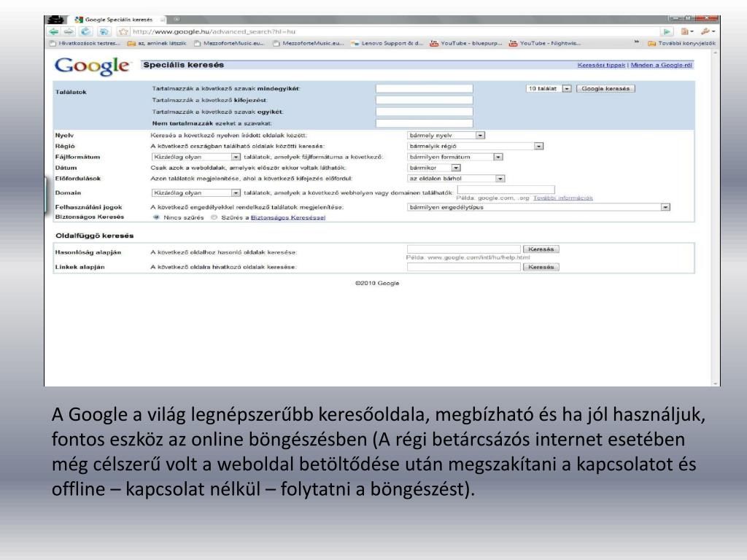The image size is (747, 560).
Task: Select the 'Google Speciális keresés' tab
Action: [x=118, y=20]
